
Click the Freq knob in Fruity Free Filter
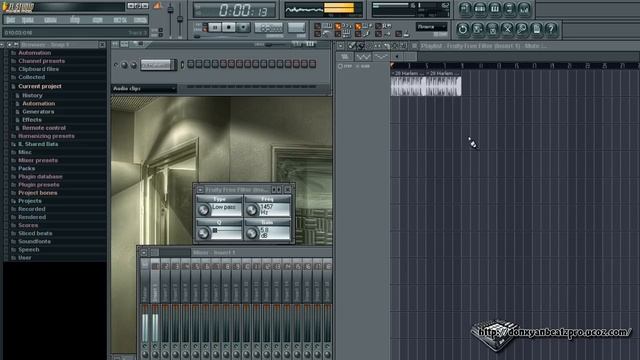click(252, 210)
